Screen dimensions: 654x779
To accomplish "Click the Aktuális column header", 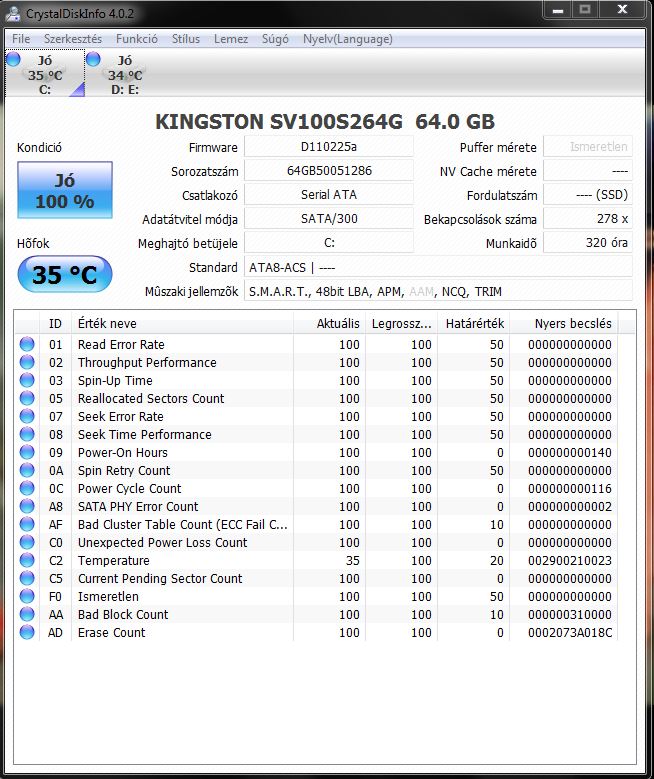I will (329, 323).
